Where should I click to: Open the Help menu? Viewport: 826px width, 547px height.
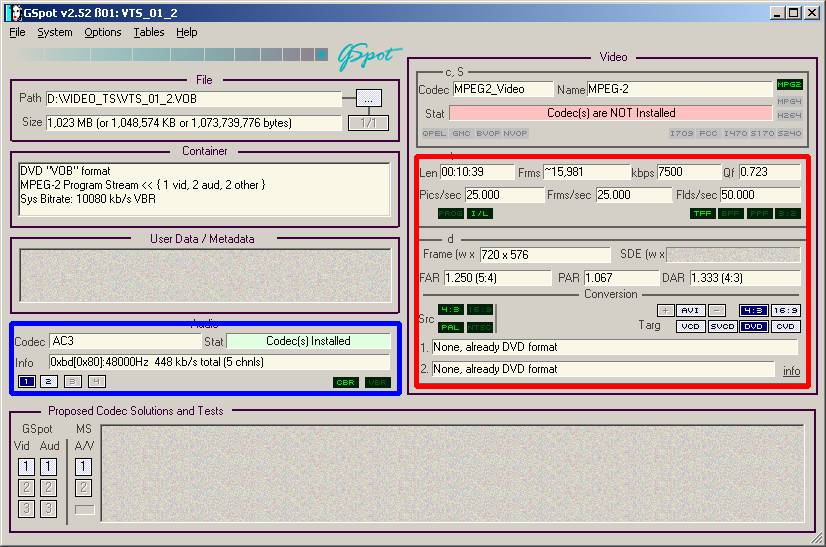pyautogui.click(x=186, y=32)
